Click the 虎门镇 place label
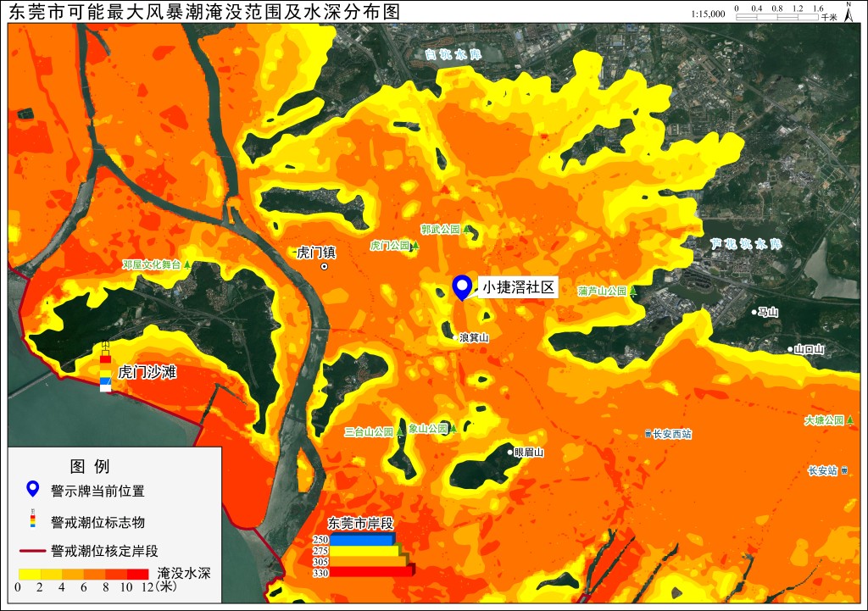 point(316,253)
